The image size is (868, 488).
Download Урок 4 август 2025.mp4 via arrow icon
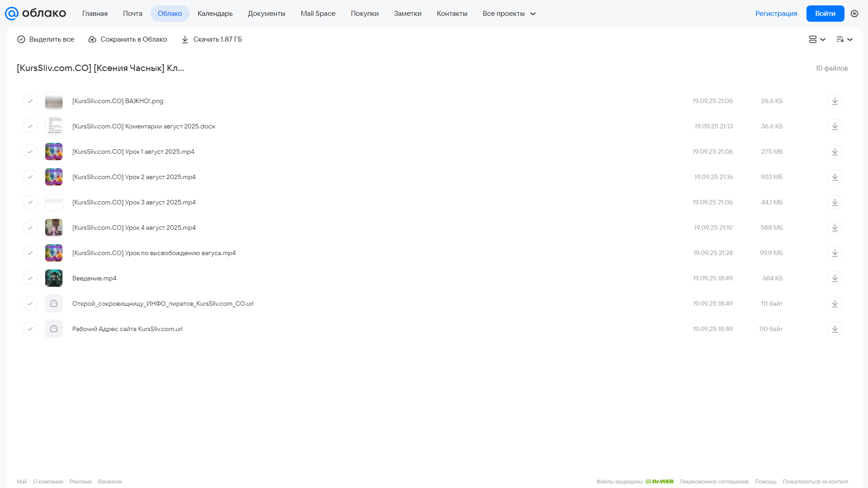[835, 227]
